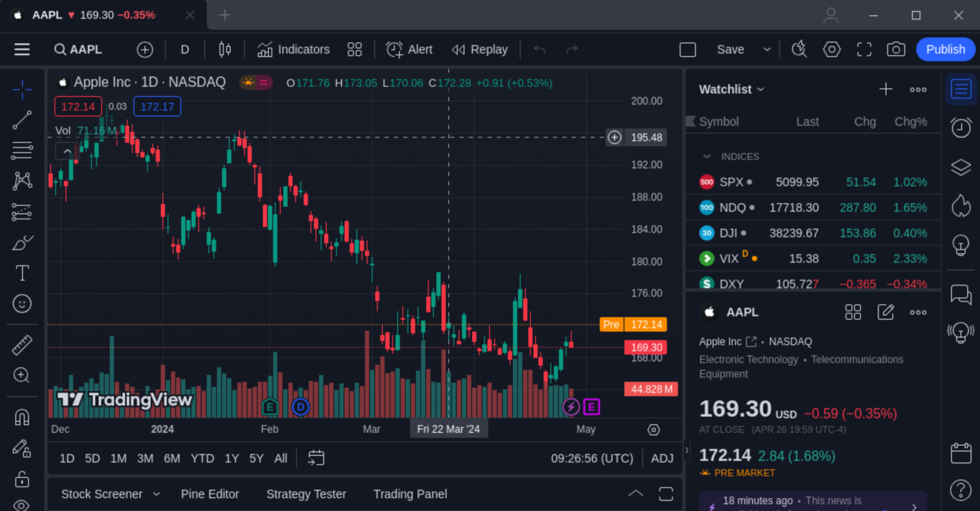Select the trend line drawing tool
The height and width of the screenshot is (511, 980).
coord(21,120)
